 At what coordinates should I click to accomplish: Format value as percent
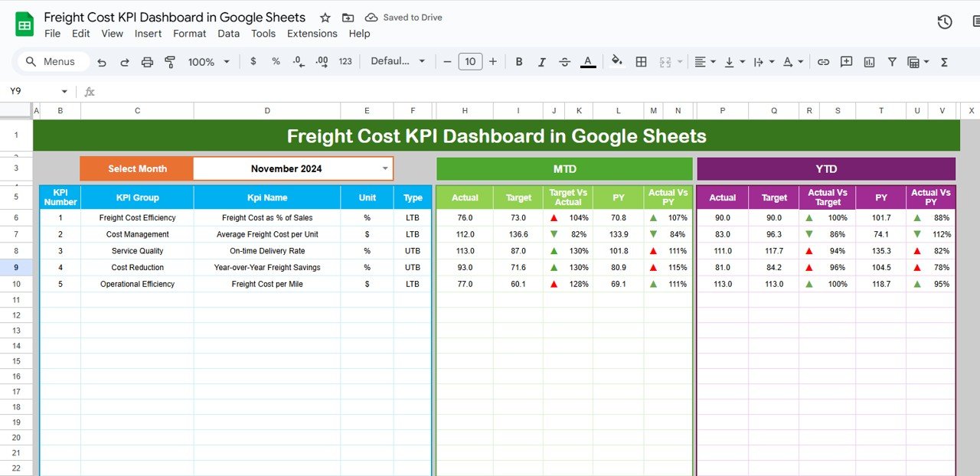pos(276,61)
